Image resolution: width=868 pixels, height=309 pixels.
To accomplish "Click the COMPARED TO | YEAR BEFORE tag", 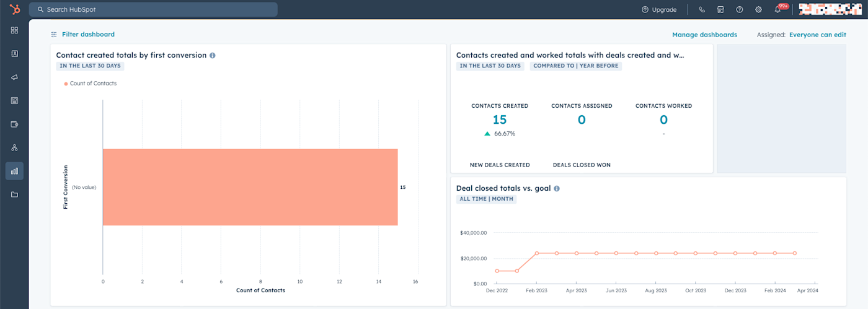I will (x=575, y=66).
